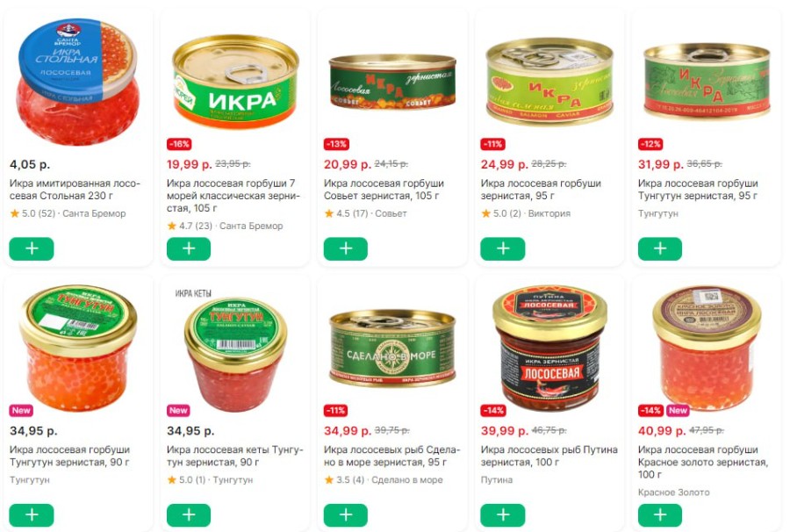Add 7 морей caviar to cart
Viewport: 790px width, 532px height.
coord(189,248)
